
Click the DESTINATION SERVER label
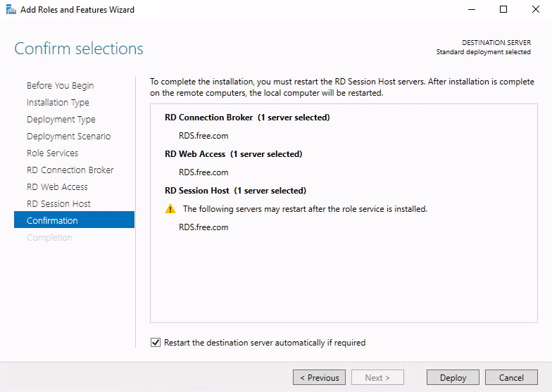[496, 42]
